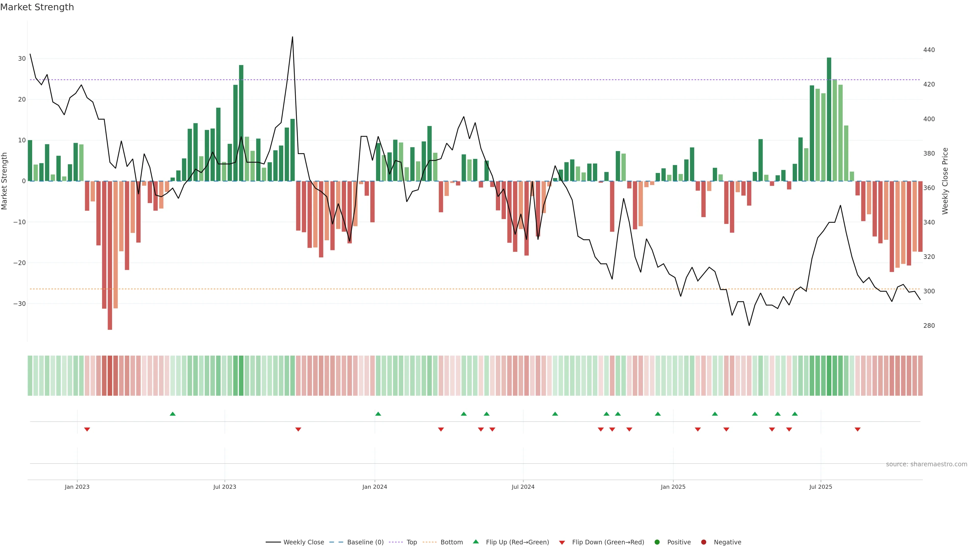Click the darkest green heatmap strip cell
Image resolution: width=980 pixels, height=551 pixels.
829,376
